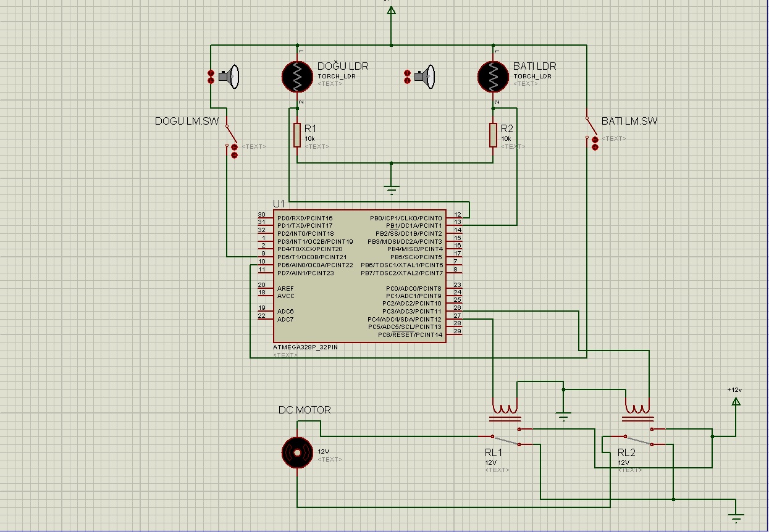Click the RL1 relay contact arm

(x=505, y=440)
